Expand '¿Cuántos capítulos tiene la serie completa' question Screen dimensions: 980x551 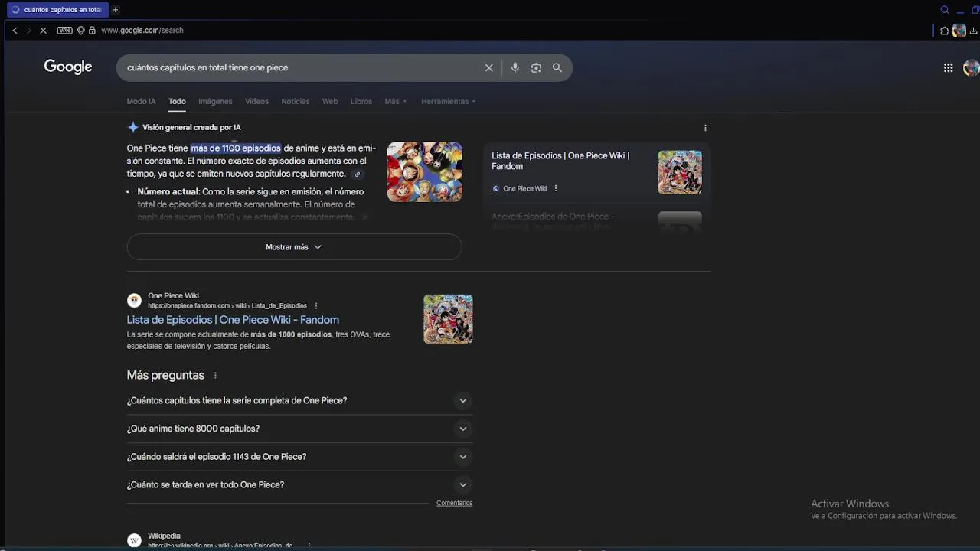click(x=299, y=401)
